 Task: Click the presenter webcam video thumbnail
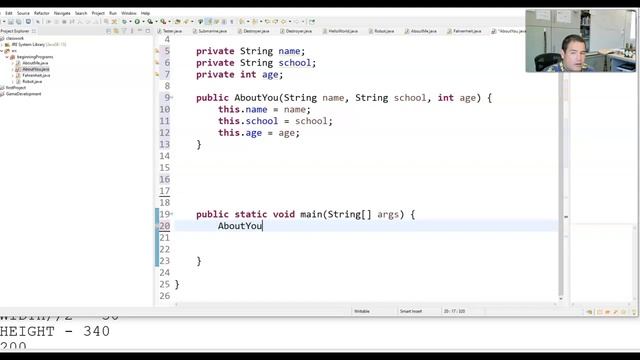tap(580, 41)
